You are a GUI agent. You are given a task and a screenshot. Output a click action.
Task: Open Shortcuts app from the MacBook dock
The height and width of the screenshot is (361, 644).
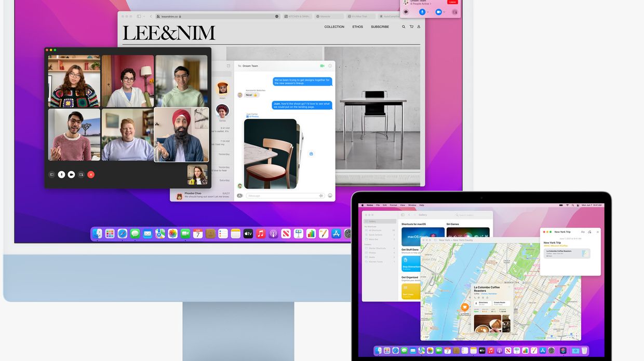[563, 351]
